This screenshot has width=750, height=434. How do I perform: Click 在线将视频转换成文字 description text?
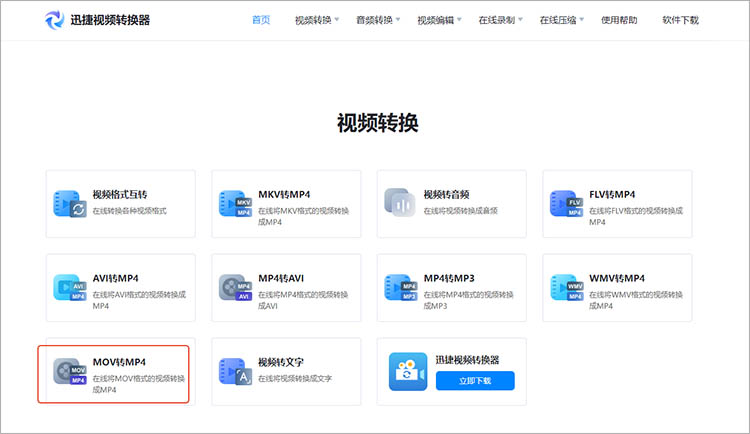(x=295, y=378)
